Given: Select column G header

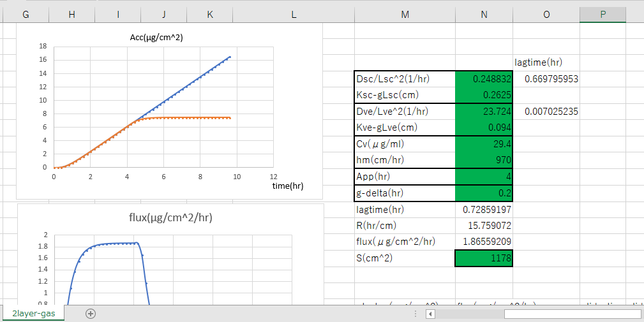Looking at the screenshot, I should click(26, 15).
